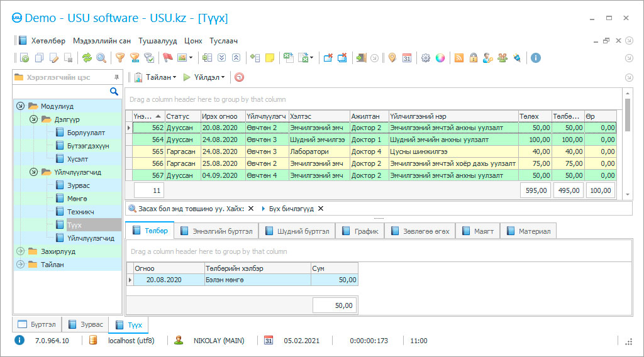Open the Үйлдэл dropdown menu
The height and width of the screenshot is (357, 644).
click(204, 77)
